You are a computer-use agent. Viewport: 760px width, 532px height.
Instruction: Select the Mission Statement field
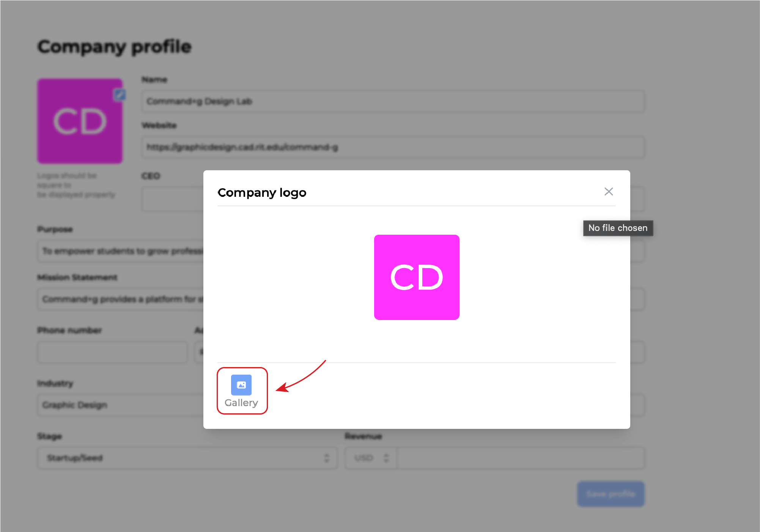(x=114, y=299)
